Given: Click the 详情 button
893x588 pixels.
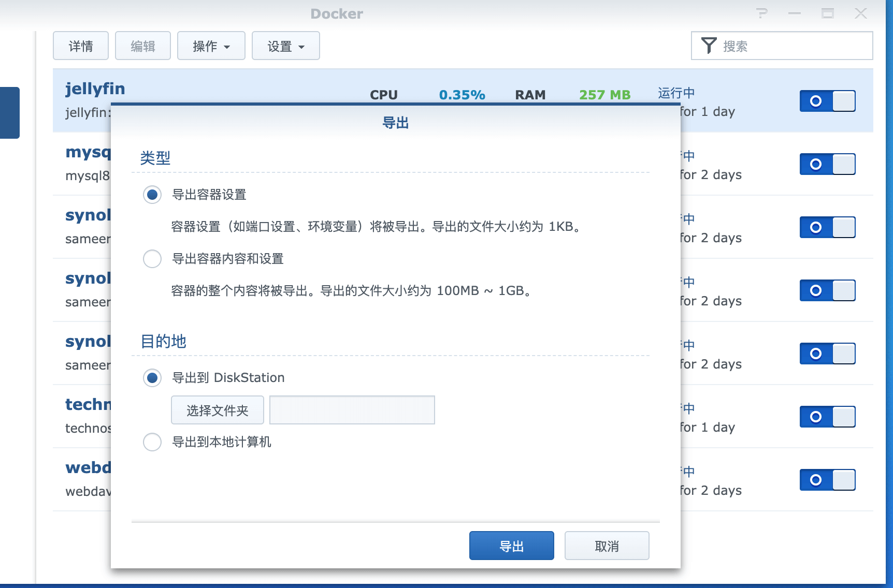Looking at the screenshot, I should pyautogui.click(x=81, y=46).
